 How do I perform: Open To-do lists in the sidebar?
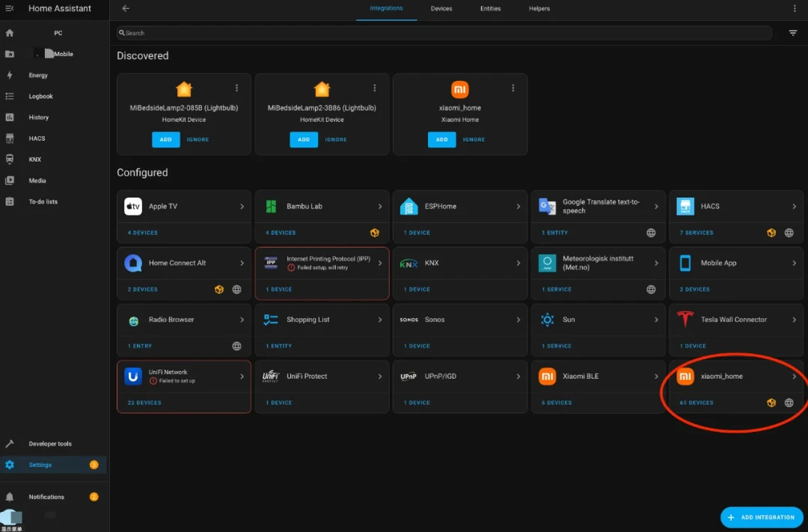[54, 202]
